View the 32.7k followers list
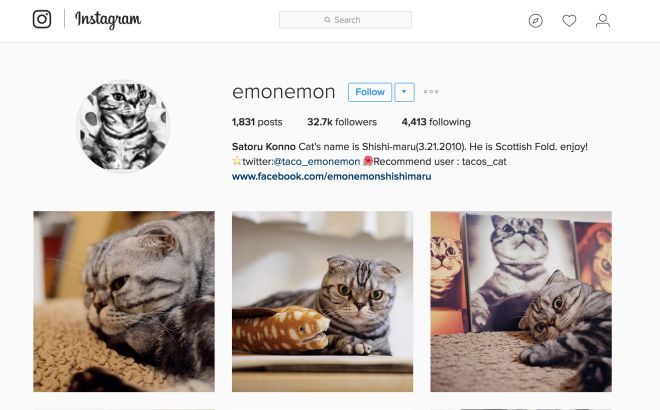The width and height of the screenshot is (660, 410). [x=342, y=122]
